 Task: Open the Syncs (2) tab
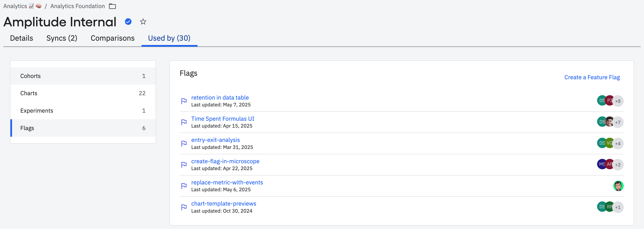click(62, 38)
